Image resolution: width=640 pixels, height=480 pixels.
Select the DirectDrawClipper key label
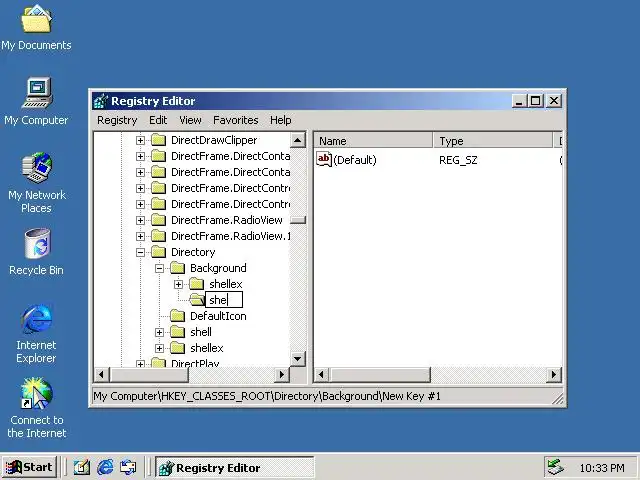pyautogui.click(x=214, y=140)
